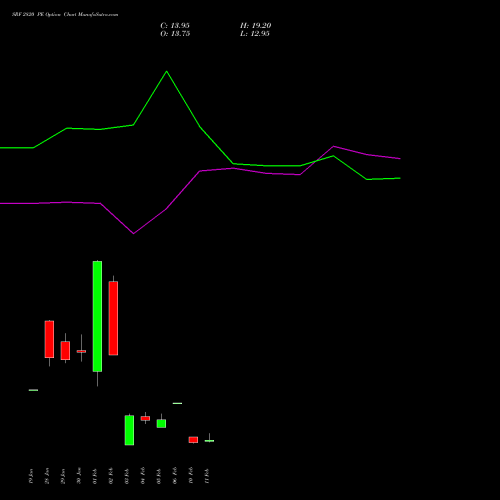Click the 29 Jan date axis label
This screenshot has height=500, width=500.
(x=63, y=476)
